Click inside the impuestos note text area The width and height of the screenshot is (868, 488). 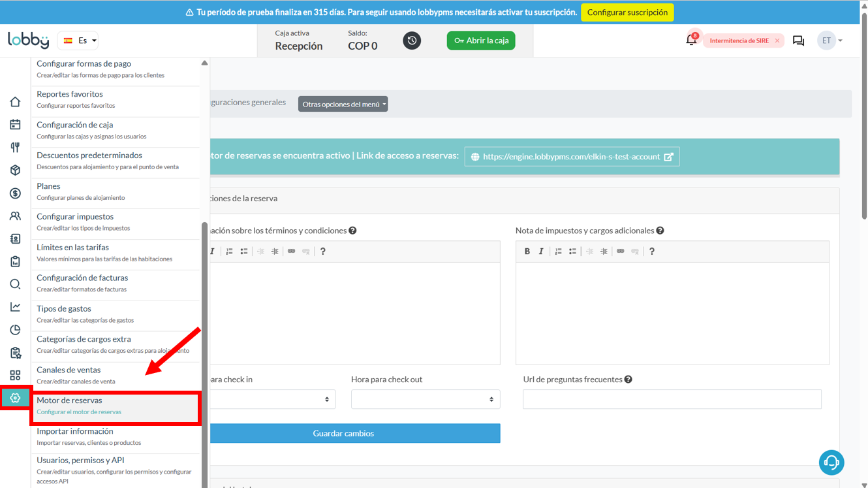pos(672,314)
